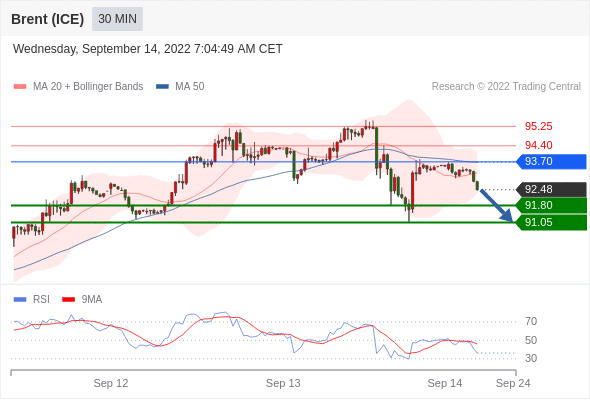Select the 92.48 current price tag
Screen dimensions: 590x400
click(x=551, y=189)
